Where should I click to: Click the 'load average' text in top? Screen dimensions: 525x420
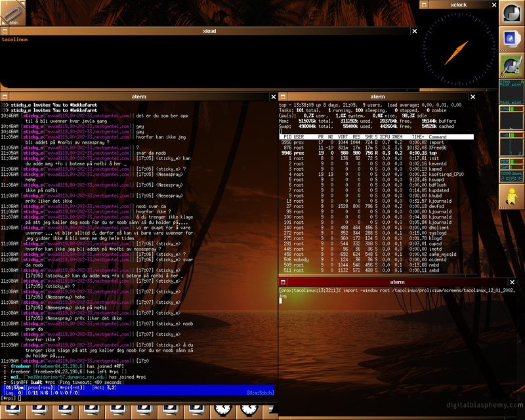pyautogui.click(x=402, y=105)
